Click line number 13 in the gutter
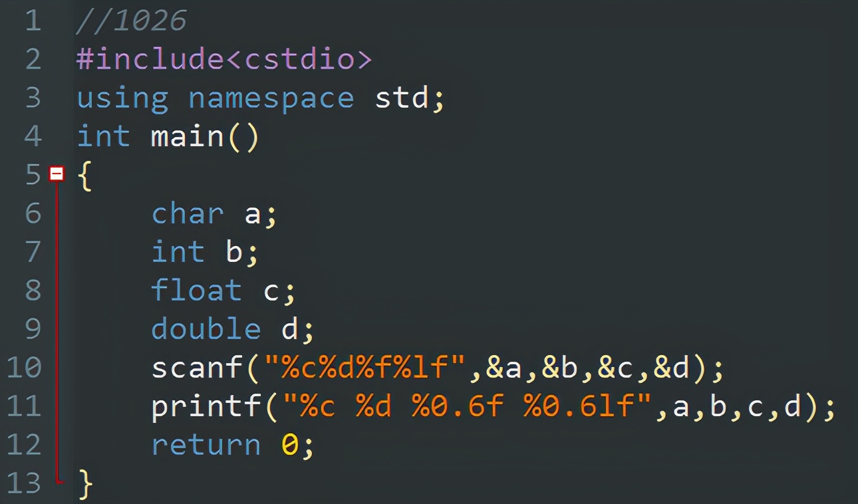Screen dimensions: 858x504 pyautogui.click(x=24, y=483)
